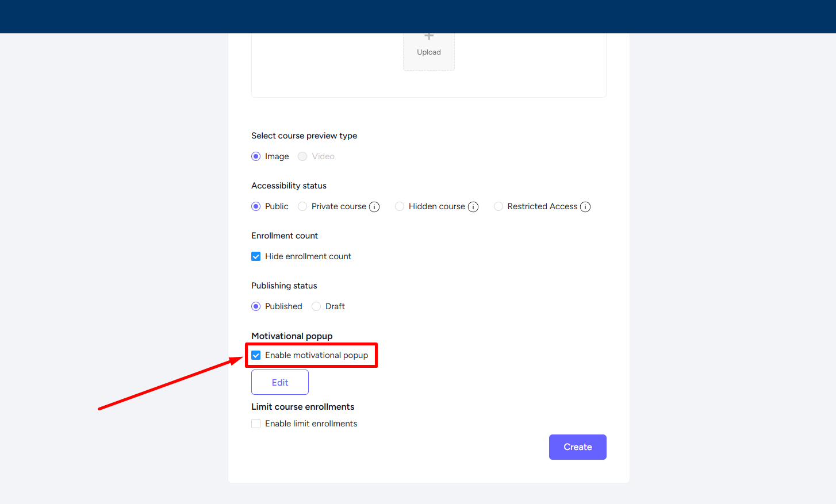
Task: Check Enable limit enrollments
Action: click(256, 424)
